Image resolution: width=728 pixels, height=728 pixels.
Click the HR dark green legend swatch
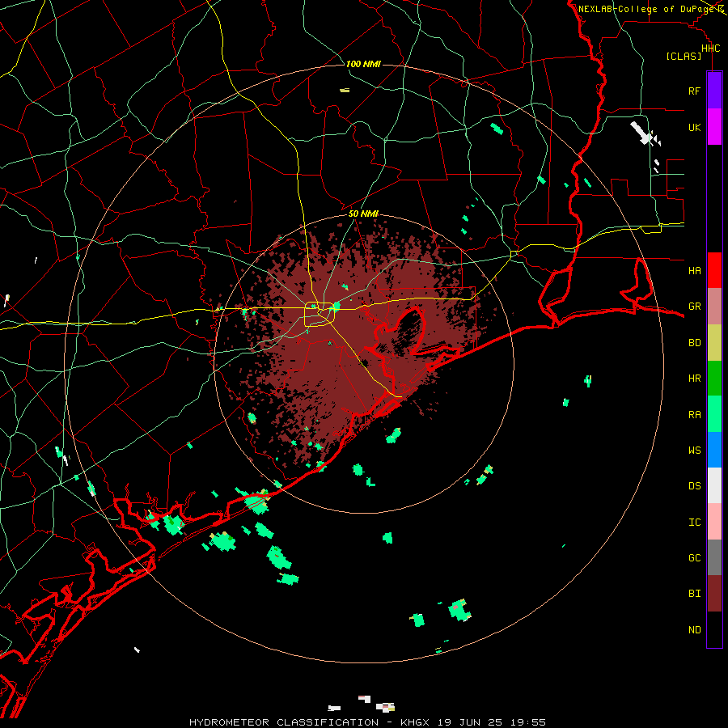coord(714,379)
